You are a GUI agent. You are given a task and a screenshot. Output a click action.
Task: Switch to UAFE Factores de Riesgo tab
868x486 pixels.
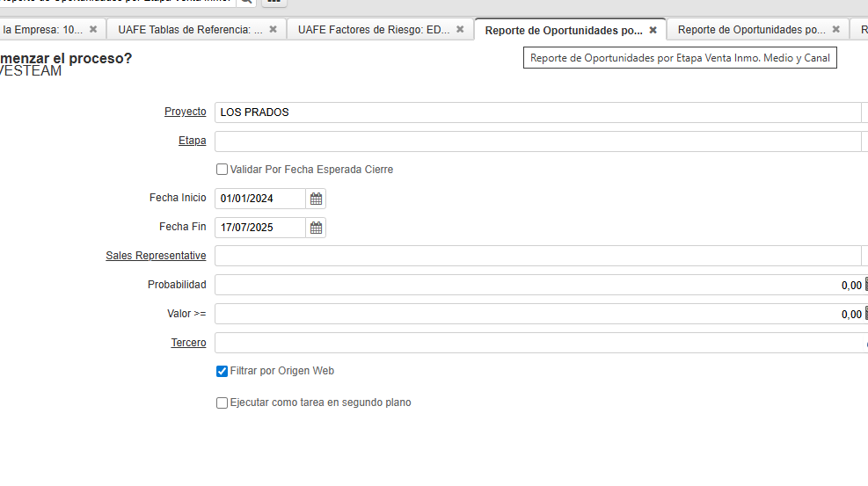click(374, 29)
